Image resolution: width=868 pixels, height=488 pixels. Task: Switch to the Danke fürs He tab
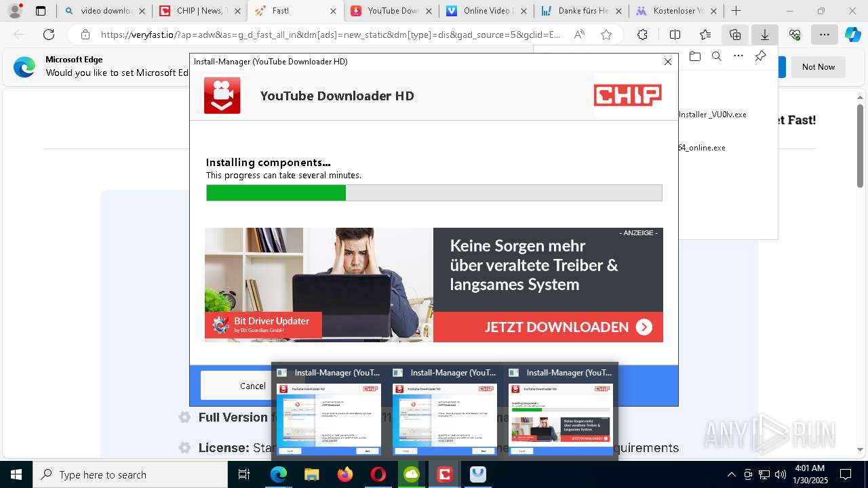[580, 11]
